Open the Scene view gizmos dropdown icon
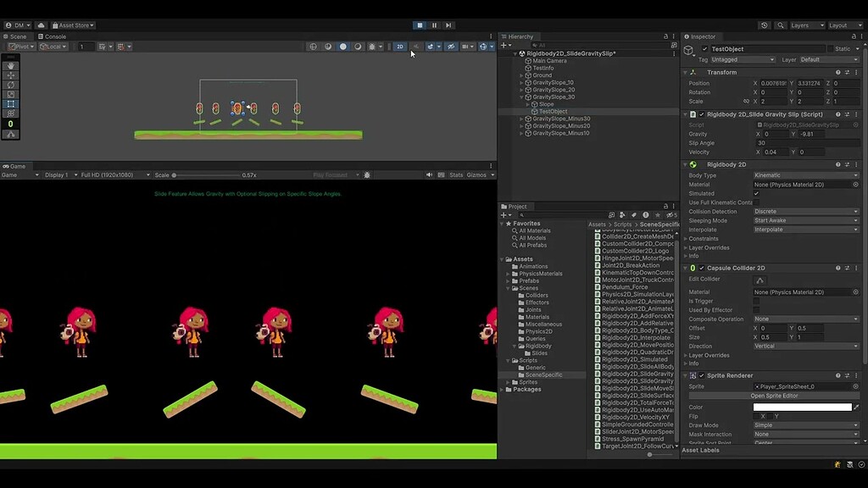868x488 pixels. [x=493, y=47]
